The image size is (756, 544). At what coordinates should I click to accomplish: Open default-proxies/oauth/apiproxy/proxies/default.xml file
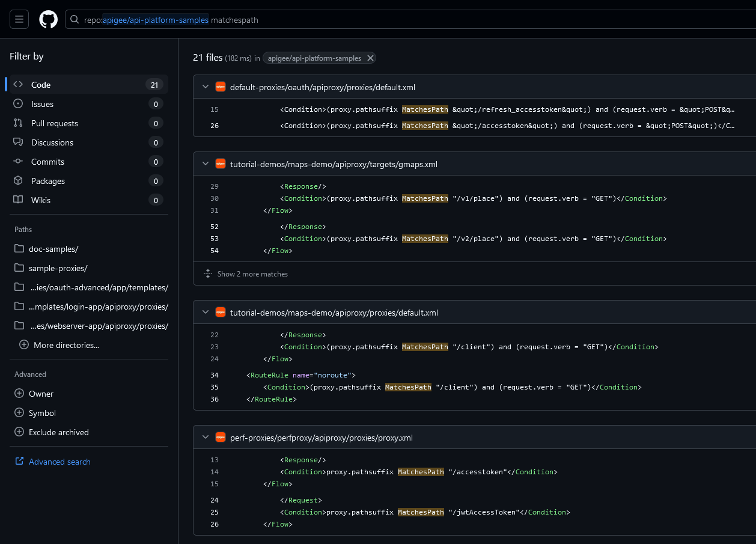coord(323,87)
